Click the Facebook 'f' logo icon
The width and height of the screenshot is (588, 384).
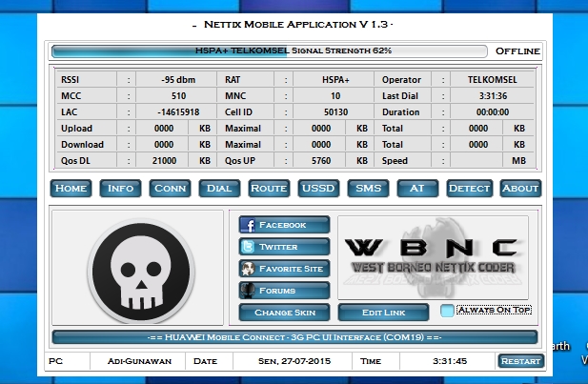tap(248, 225)
